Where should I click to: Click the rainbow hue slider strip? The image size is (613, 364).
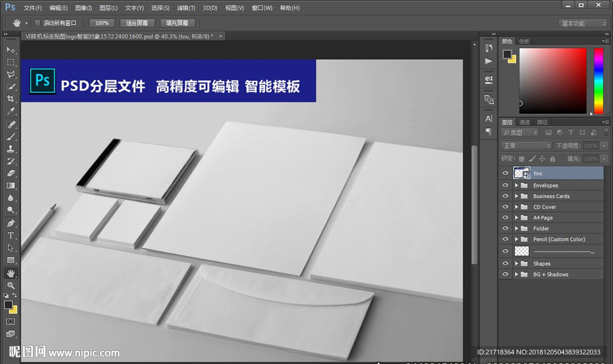(x=598, y=80)
